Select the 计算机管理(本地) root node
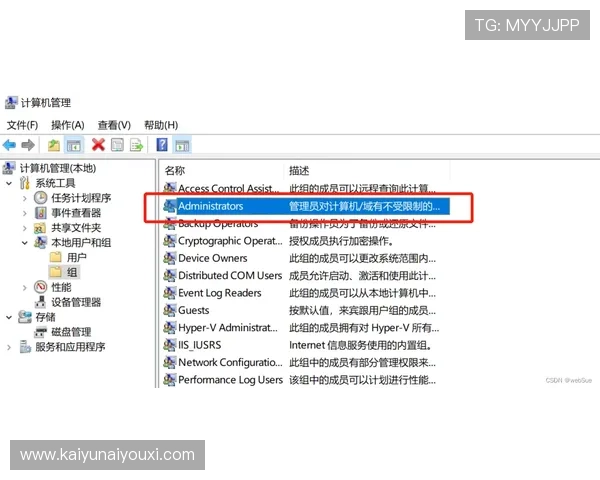Viewport: 600px width, 480px height. [58, 168]
